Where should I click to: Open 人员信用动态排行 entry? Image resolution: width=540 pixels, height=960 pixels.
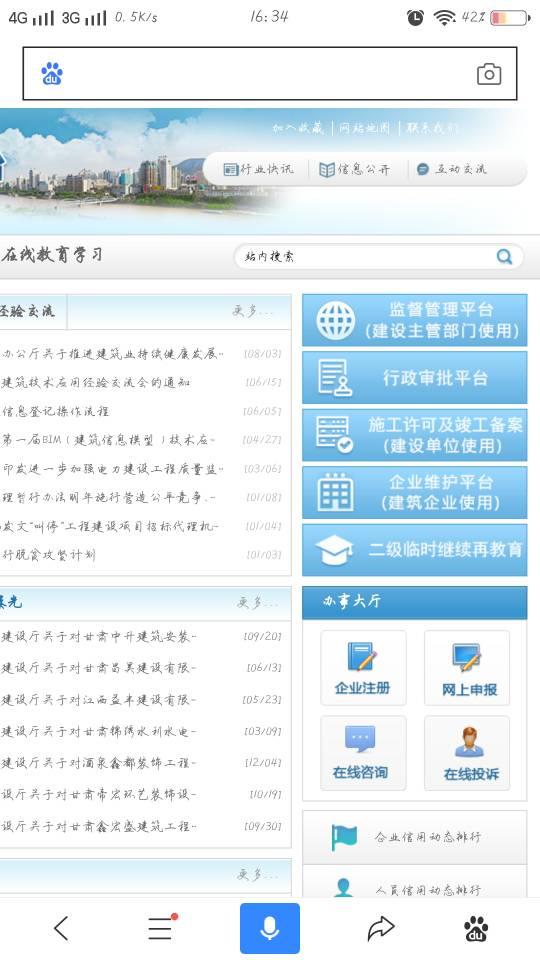[414, 882]
